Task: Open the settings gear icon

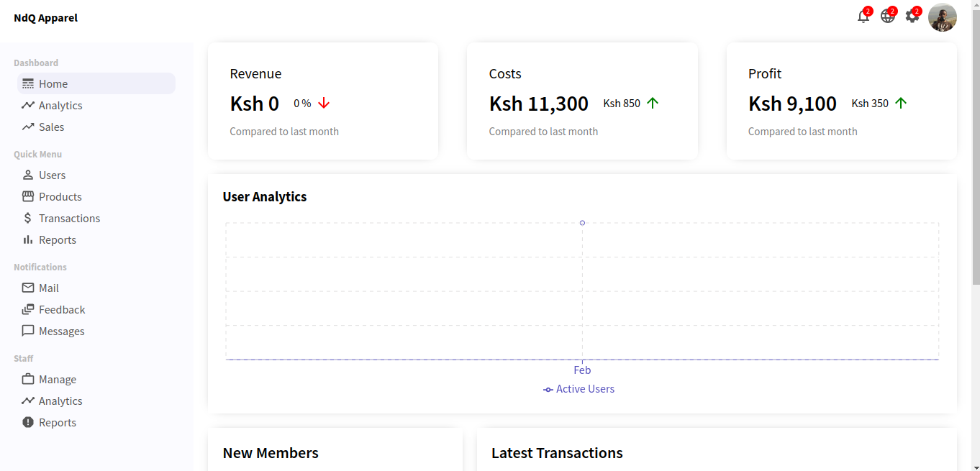Action: [912, 17]
